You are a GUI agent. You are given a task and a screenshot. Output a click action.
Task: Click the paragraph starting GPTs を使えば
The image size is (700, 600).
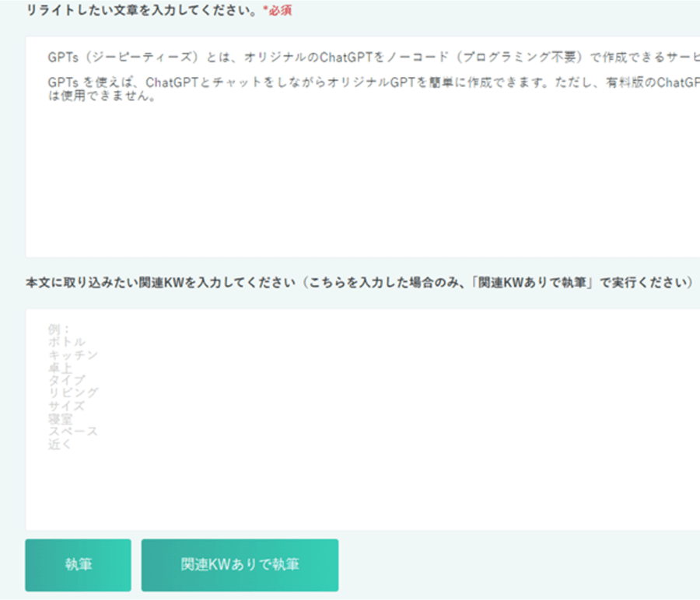coord(373,89)
